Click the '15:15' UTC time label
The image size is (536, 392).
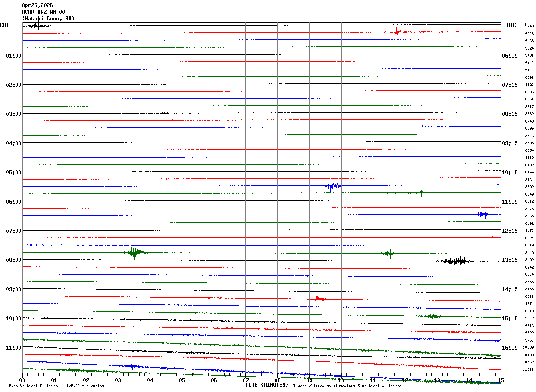510,319
